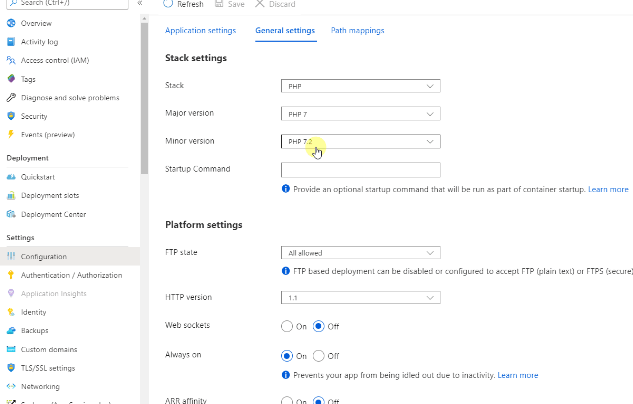This screenshot has width=633, height=404.
Task: Switch to Path mappings tab
Action: coord(357,31)
